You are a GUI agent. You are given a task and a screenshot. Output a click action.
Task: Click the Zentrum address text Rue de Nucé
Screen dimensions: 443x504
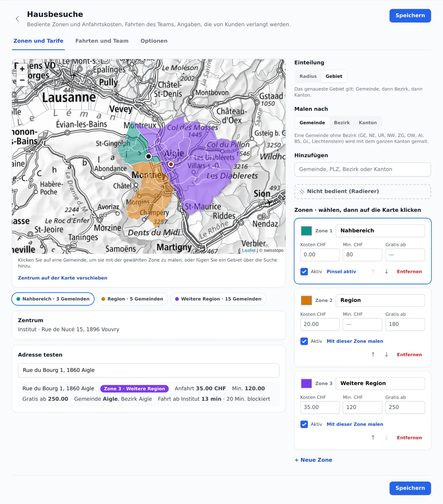pos(69,330)
